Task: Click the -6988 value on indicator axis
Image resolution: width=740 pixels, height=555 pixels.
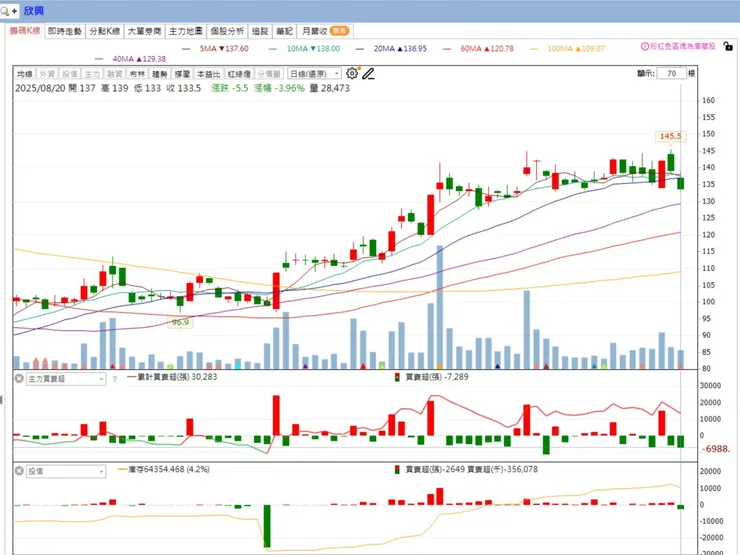Action: click(716, 449)
